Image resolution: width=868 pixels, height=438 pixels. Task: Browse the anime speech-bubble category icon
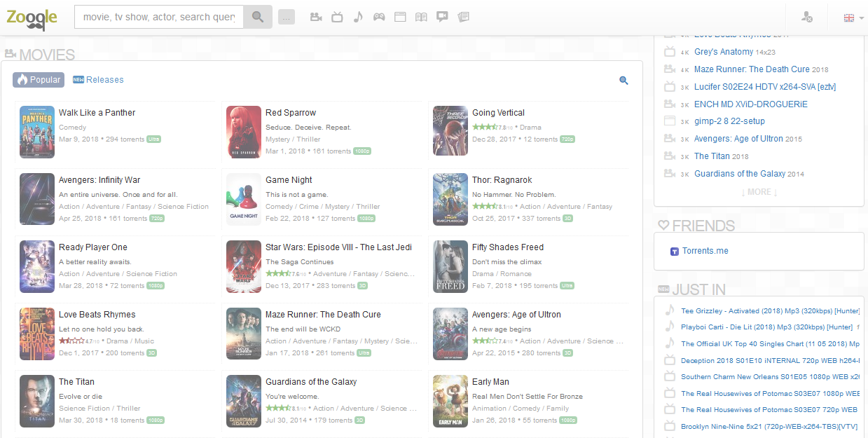(442, 17)
